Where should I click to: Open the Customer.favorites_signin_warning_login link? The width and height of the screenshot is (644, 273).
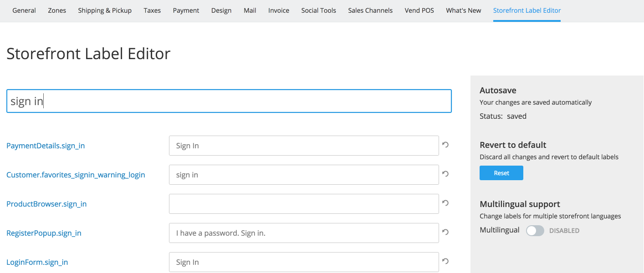(x=76, y=175)
